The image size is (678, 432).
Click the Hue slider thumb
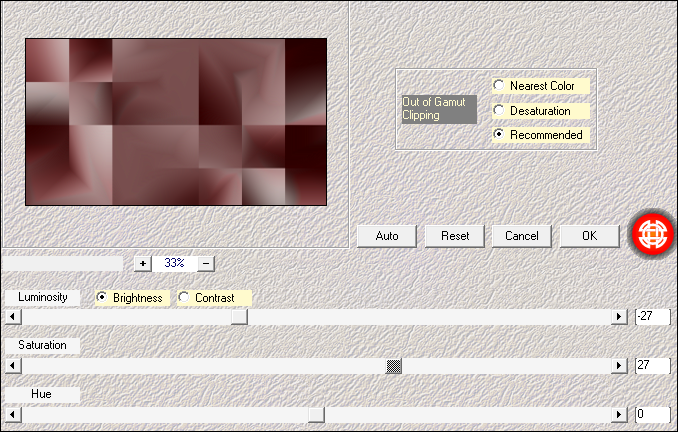tap(317, 415)
